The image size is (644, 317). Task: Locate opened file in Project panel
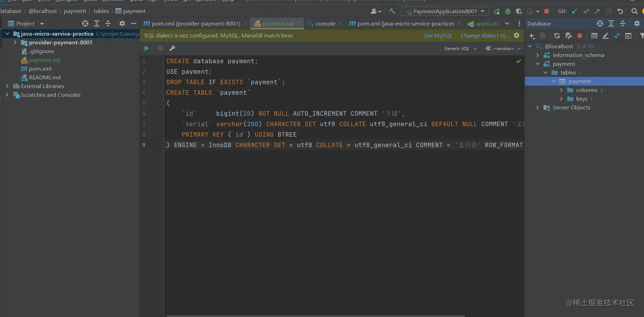(x=85, y=23)
